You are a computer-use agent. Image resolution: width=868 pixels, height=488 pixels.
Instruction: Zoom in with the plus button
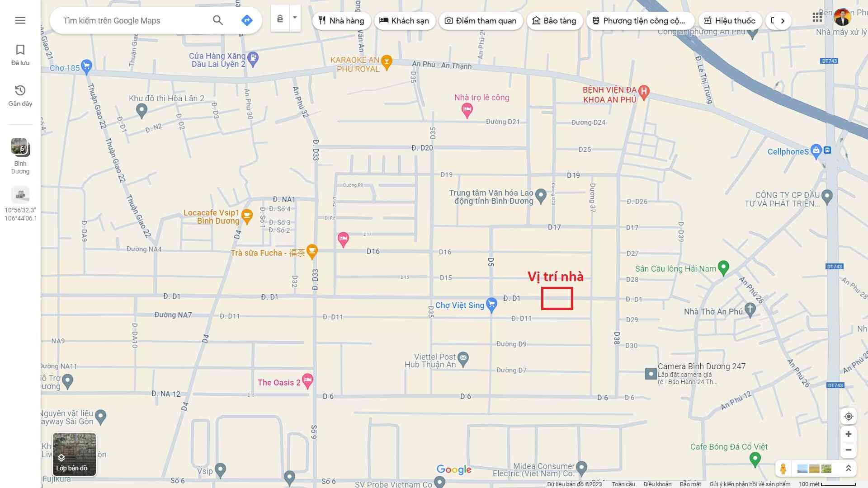[849, 434]
